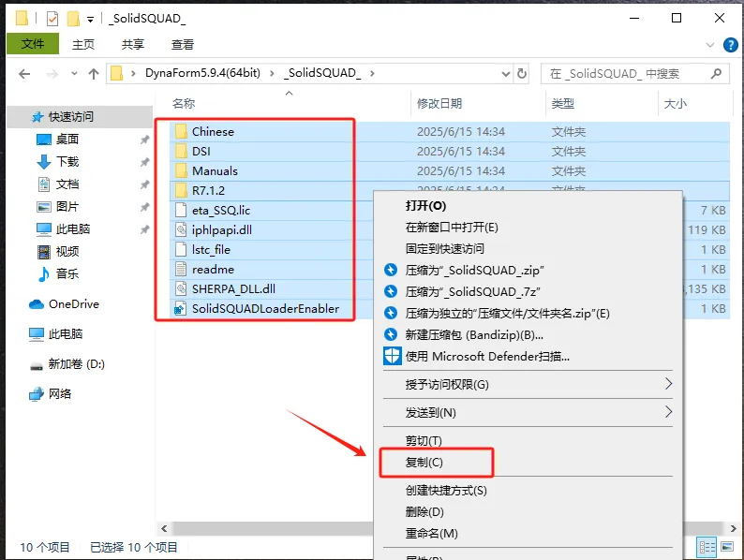Screen dimensions: 744x560
Task: Click the properties check icon in the title bar
Action: pos(52,19)
